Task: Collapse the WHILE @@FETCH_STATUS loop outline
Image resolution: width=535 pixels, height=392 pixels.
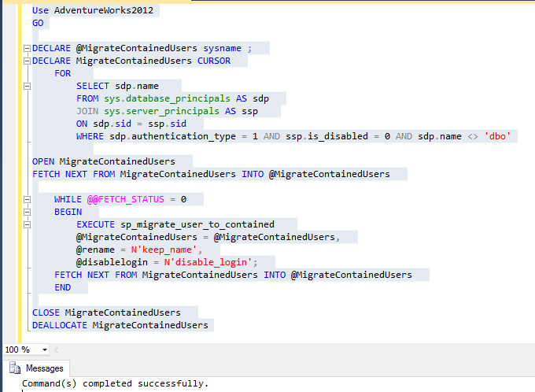Action: pyautogui.click(x=27, y=200)
